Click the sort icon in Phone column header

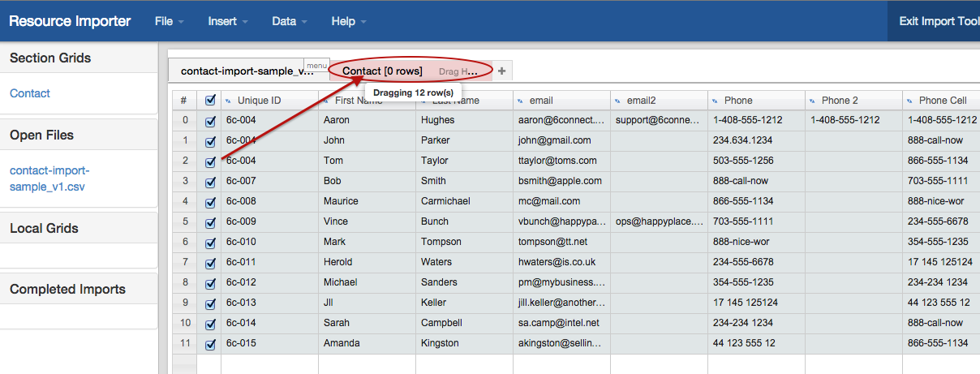click(715, 101)
